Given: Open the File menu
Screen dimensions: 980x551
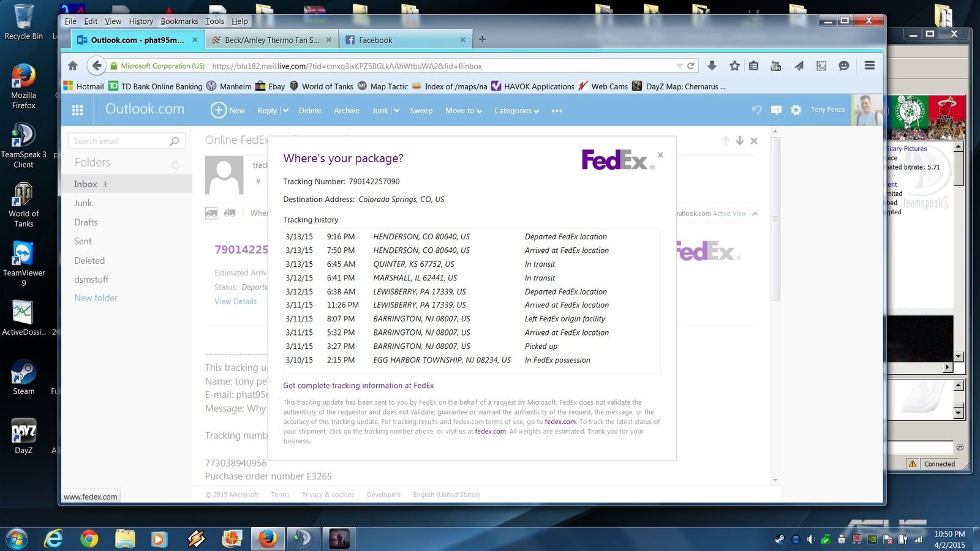Looking at the screenshot, I should coord(70,21).
